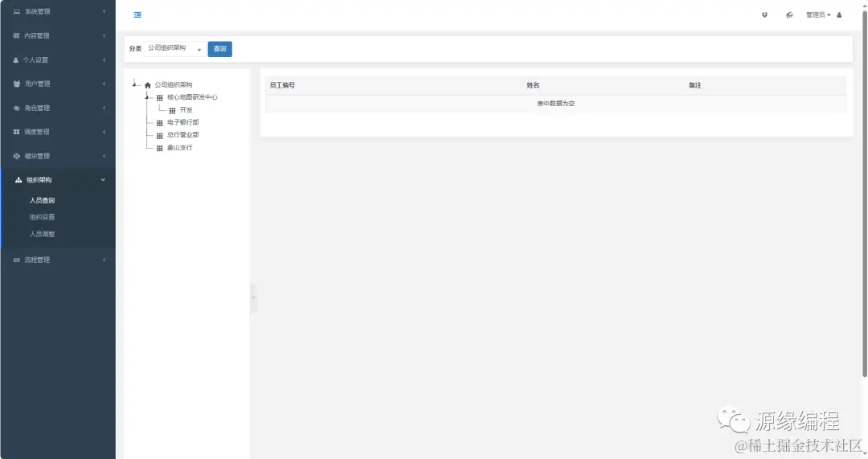Open the 分类 category select box
The image size is (868, 459).
(x=174, y=49)
